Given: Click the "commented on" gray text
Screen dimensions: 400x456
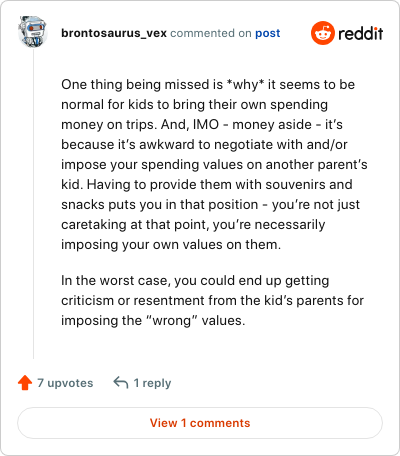Looking at the screenshot, I should (x=211, y=33).
